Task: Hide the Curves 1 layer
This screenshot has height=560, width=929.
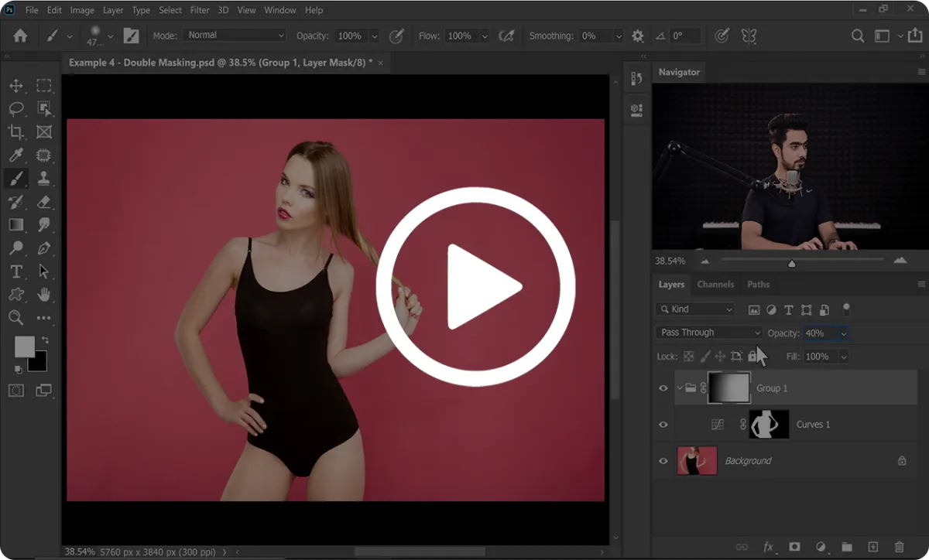Action: 663,425
